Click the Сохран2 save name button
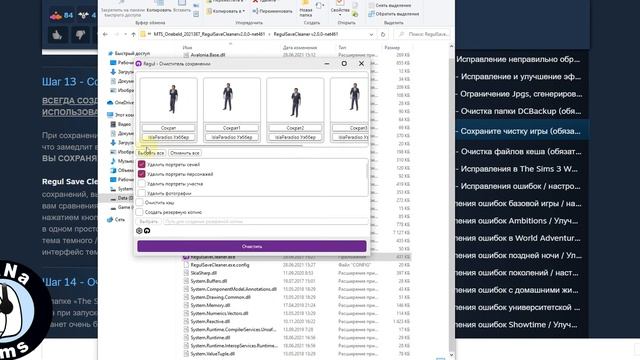The height and width of the screenshot is (360, 640). (x=295, y=128)
